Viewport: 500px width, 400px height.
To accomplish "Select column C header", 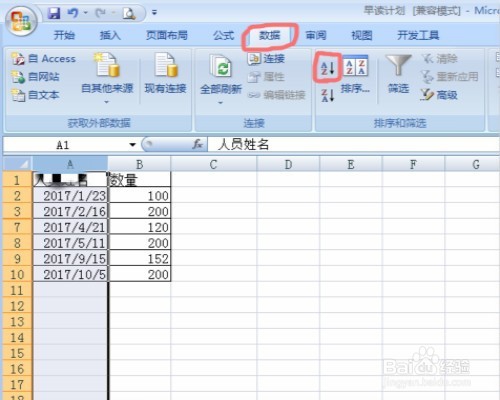I will 214,164.
